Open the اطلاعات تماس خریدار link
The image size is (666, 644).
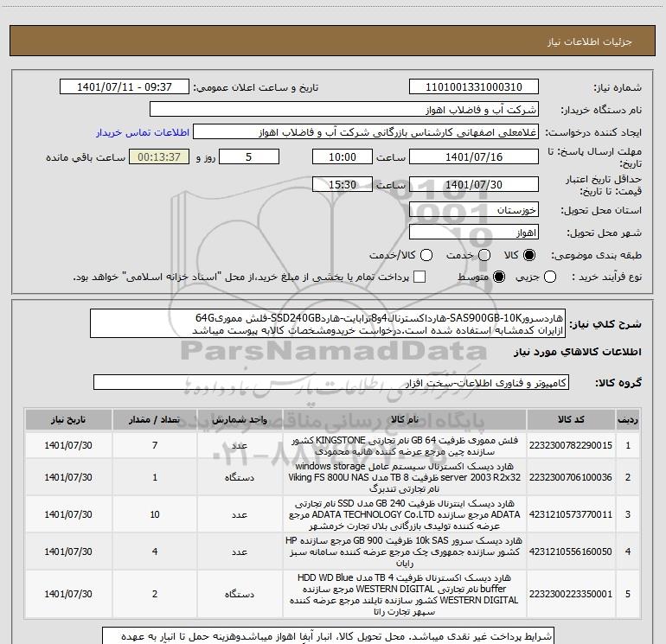(143, 132)
